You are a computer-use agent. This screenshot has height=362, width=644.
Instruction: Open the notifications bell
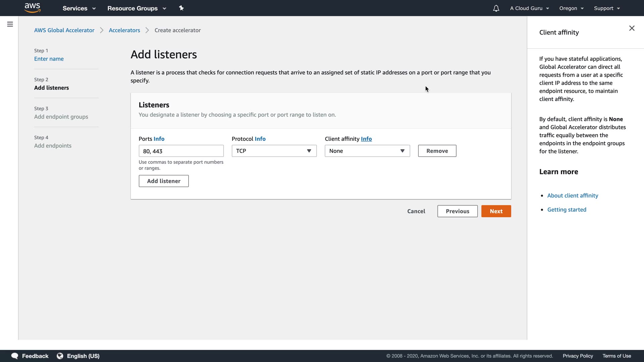point(496,8)
